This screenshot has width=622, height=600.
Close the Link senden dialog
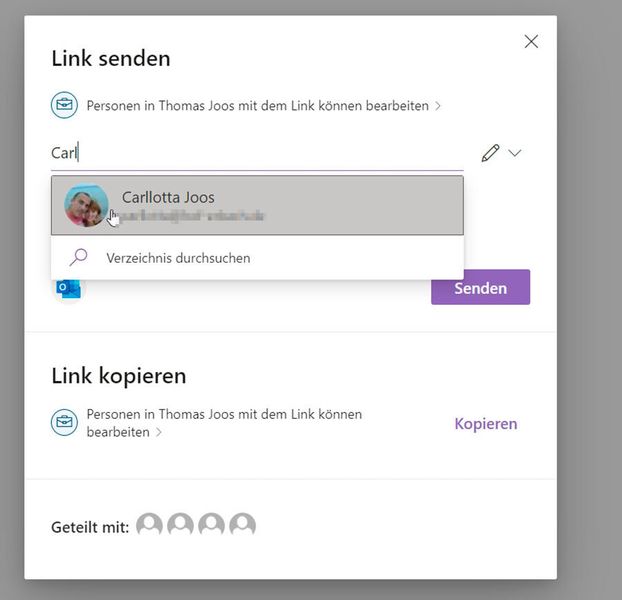531,41
